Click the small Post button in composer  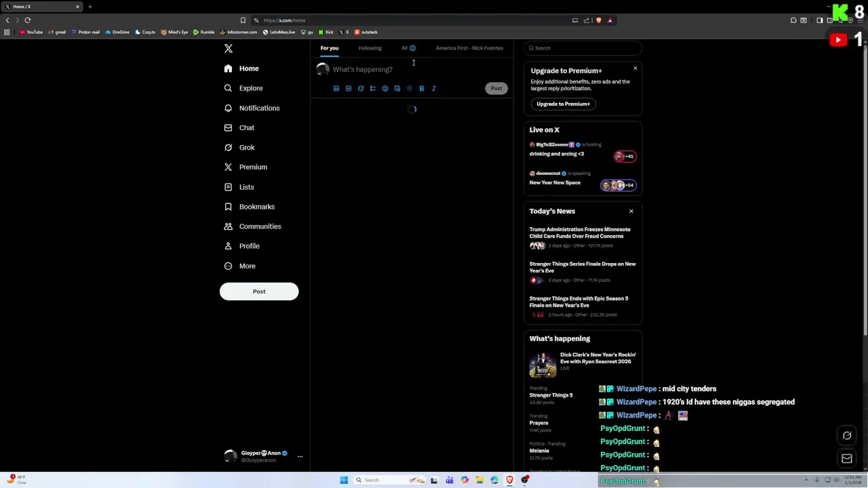tap(496, 88)
